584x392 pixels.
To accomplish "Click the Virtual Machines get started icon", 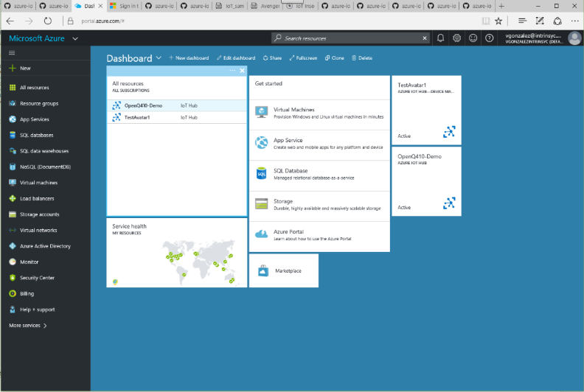I will click(262, 112).
